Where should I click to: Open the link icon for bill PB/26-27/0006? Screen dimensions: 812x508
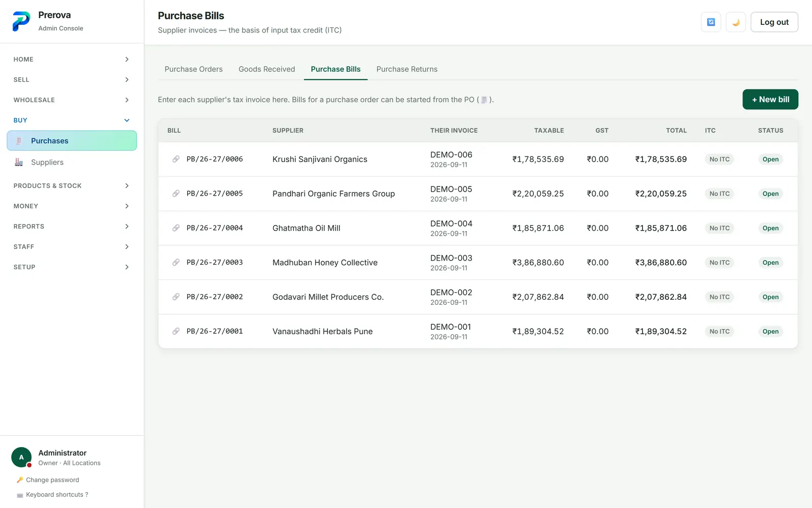tap(176, 159)
